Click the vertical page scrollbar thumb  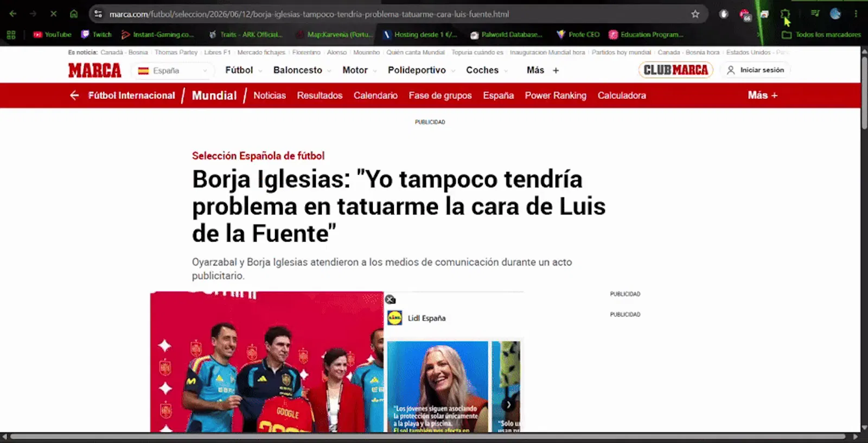point(864,92)
